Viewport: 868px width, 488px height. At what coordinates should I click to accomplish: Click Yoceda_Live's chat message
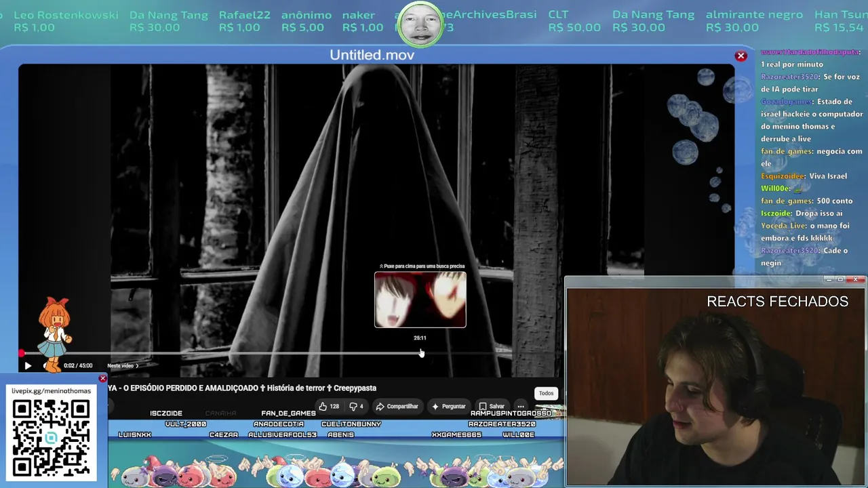pos(806,232)
